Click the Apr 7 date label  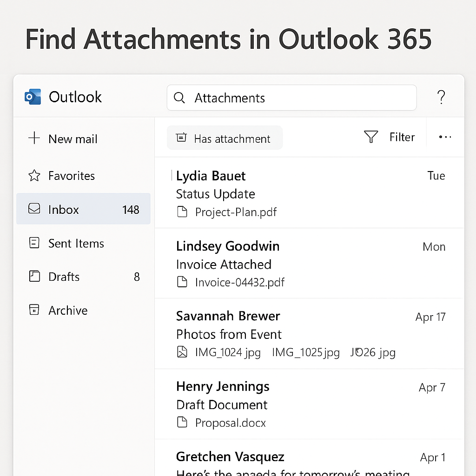pos(432,388)
